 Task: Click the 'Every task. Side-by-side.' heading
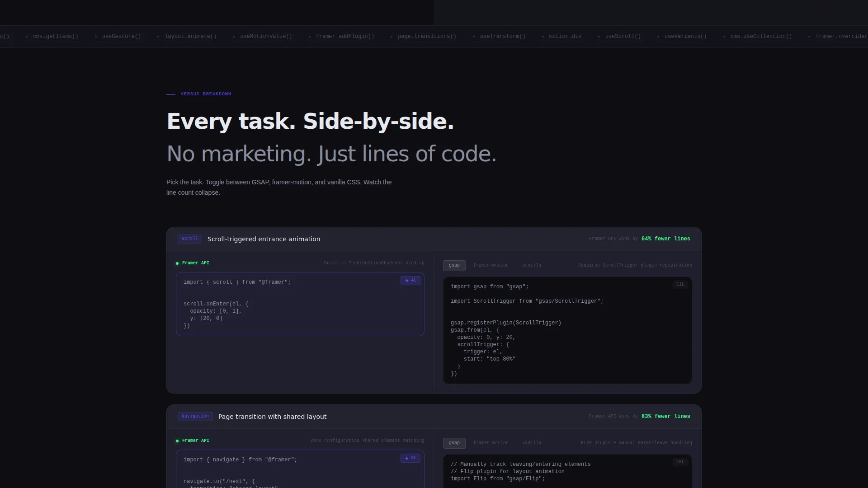tap(310, 121)
